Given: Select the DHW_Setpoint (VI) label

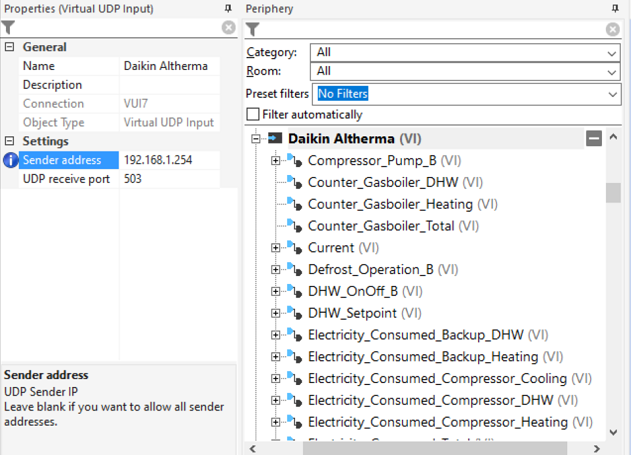Looking at the screenshot, I should click(x=365, y=313).
